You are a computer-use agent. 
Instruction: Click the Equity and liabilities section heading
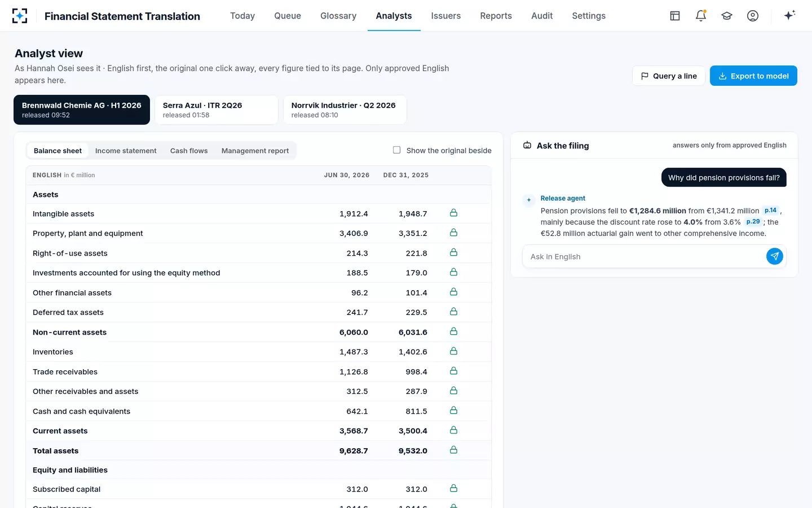[x=70, y=470]
